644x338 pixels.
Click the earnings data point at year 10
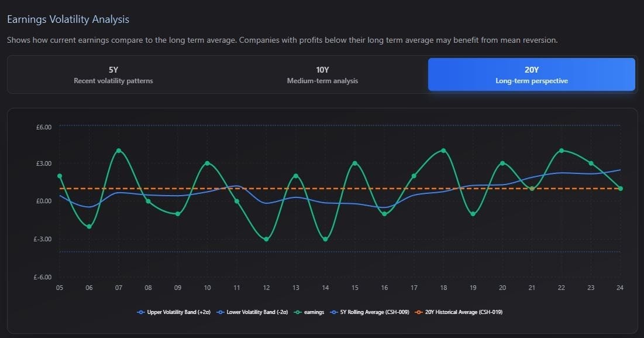tap(208, 163)
